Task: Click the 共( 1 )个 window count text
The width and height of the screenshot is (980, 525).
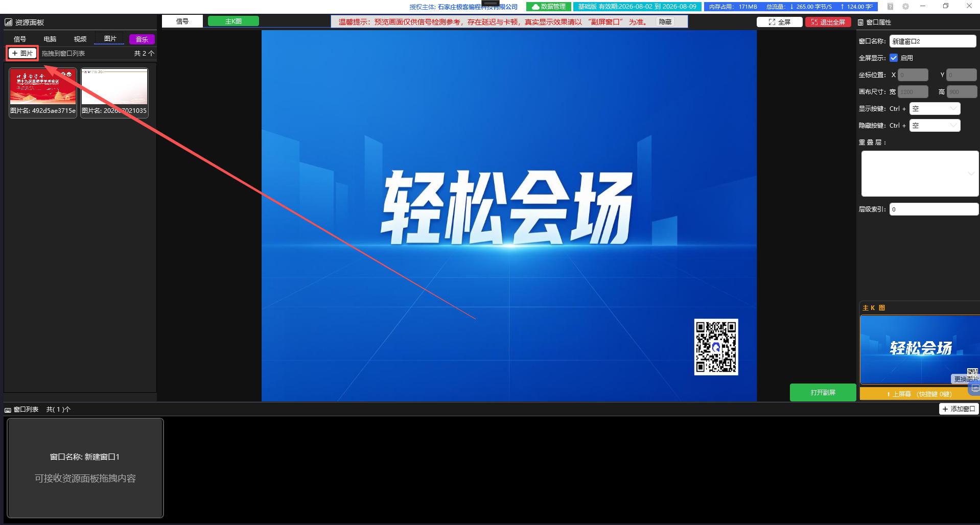Action: [x=58, y=410]
